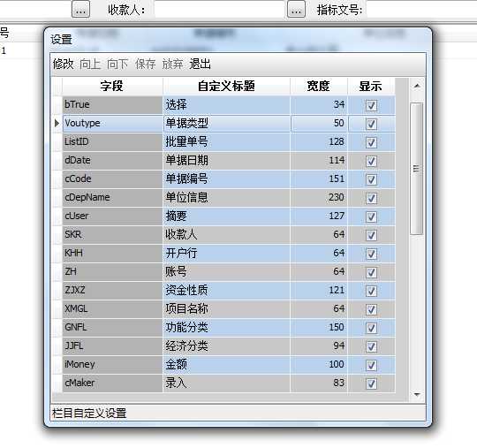Click the 开户行 custom title cell
Viewport: 477px width, 448px height.
click(227, 254)
